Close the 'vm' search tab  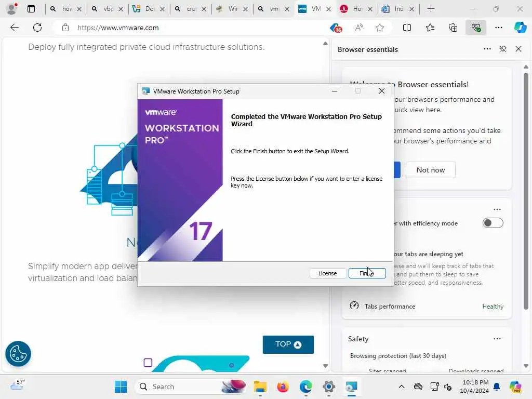tap(287, 9)
